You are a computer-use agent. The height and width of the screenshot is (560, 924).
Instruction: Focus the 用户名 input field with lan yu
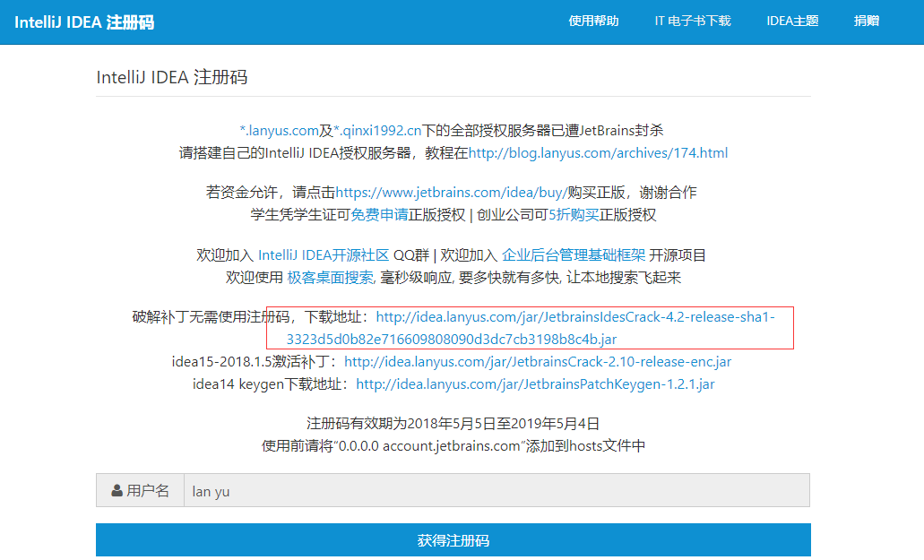497,490
